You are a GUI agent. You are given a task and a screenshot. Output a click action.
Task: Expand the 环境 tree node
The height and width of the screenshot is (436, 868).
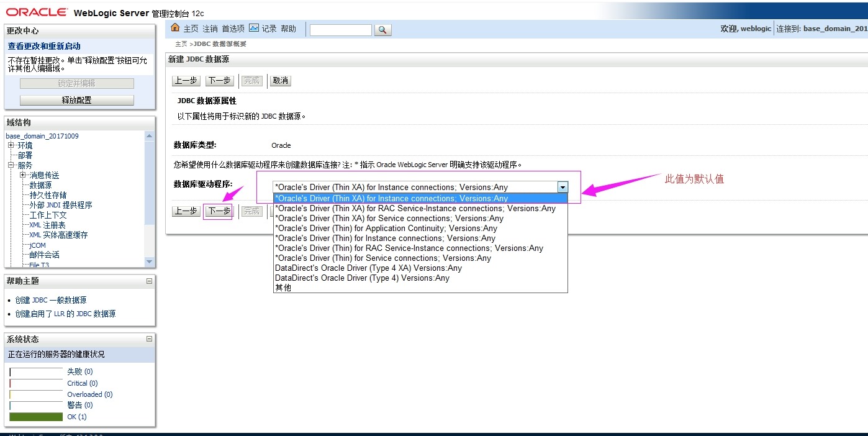[x=11, y=145]
